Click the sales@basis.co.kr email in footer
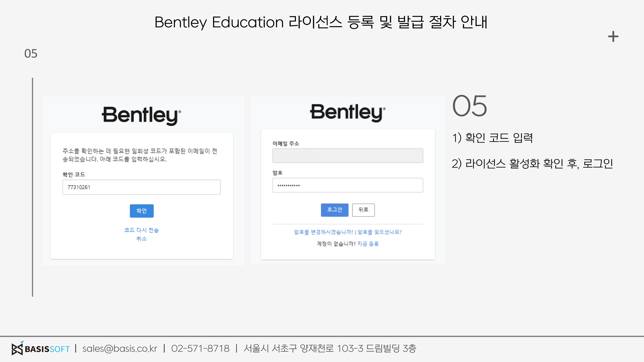 point(120,348)
